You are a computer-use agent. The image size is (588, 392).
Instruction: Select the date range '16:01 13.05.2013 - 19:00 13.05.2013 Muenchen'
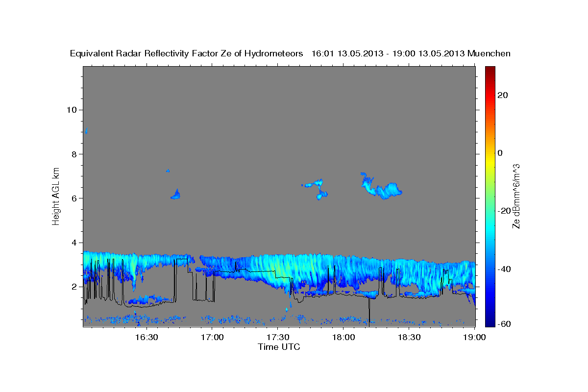[x=411, y=53]
